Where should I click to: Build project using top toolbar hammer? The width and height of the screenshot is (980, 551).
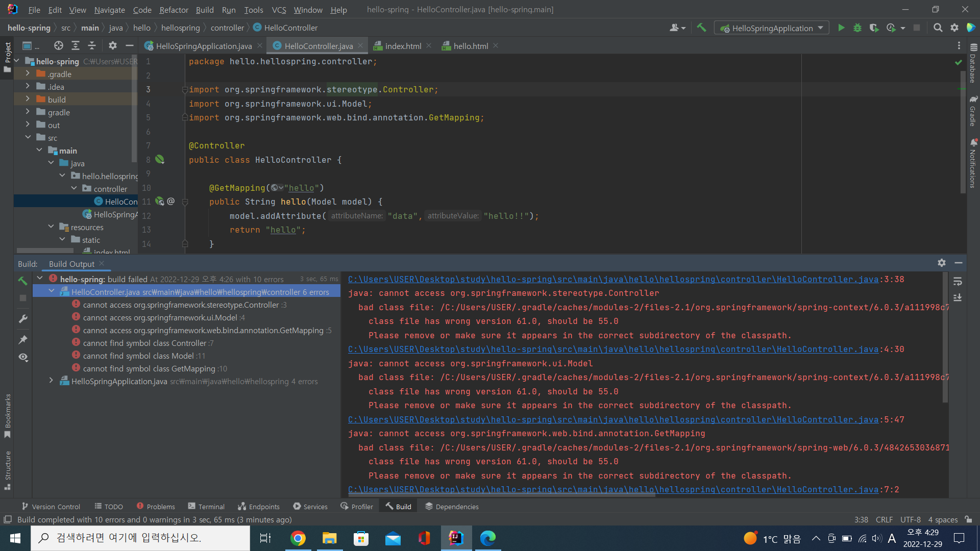point(701,28)
